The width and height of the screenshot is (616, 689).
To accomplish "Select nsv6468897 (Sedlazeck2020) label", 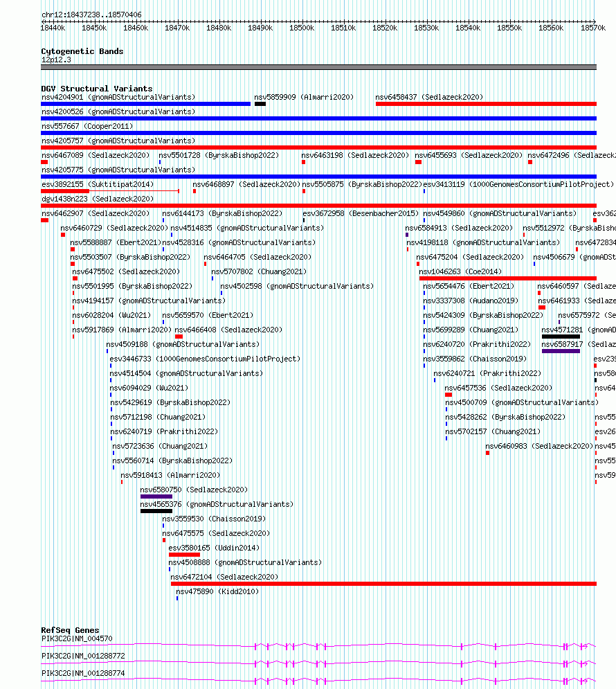I will tap(246, 184).
